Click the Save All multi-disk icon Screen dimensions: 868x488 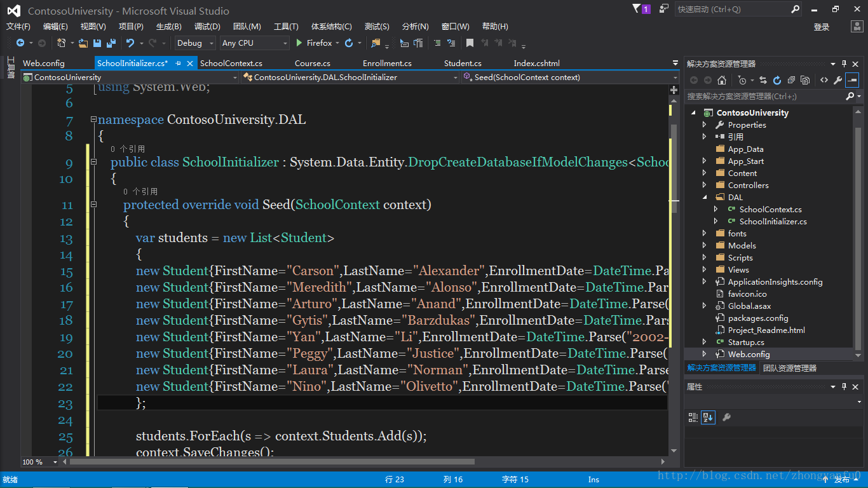[111, 43]
